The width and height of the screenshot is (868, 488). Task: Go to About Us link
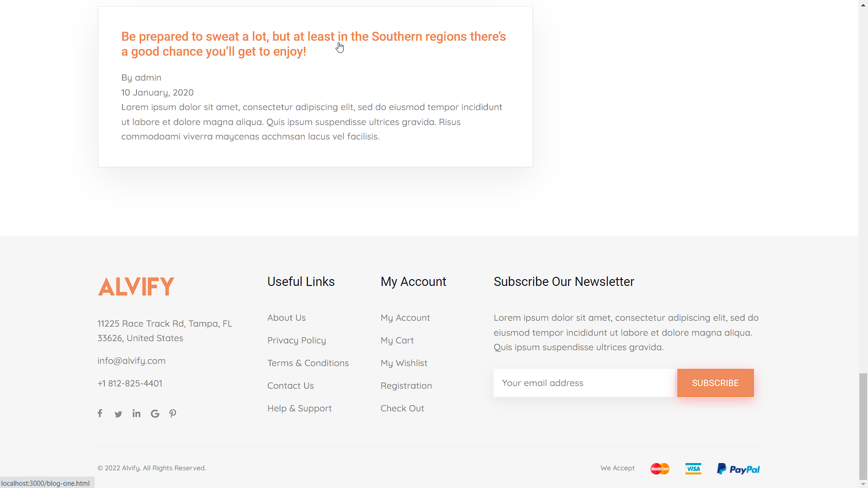tap(287, 318)
